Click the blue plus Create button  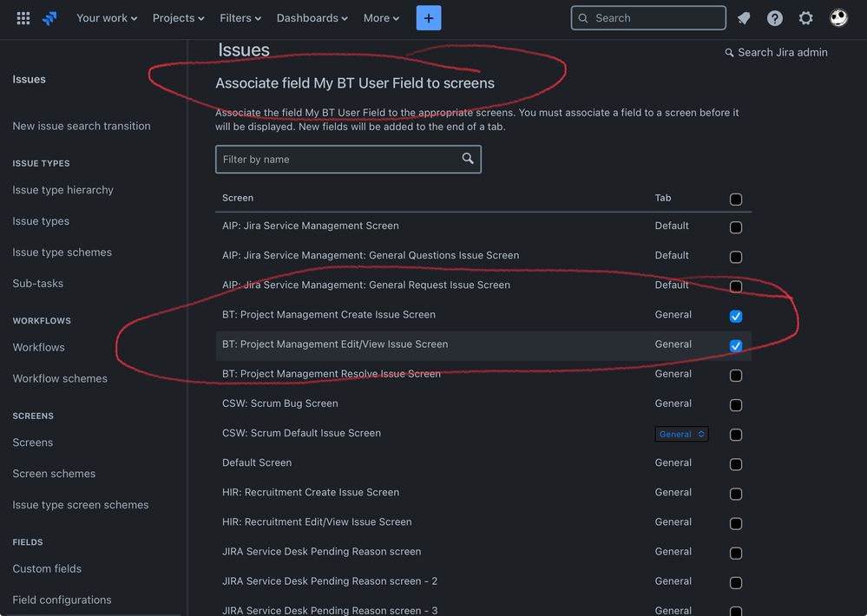pyautogui.click(x=429, y=18)
